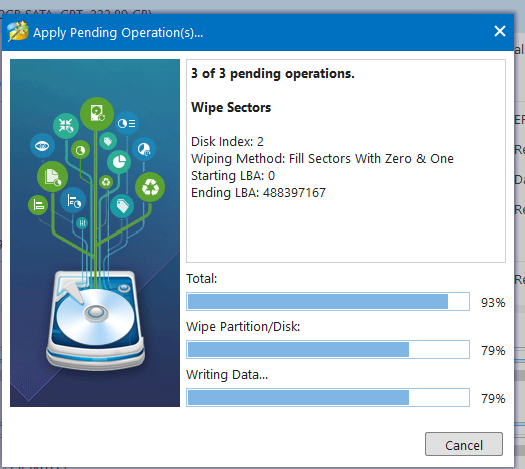The image size is (525, 469).
Task: Click the blue pie list icon
Action: (x=127, y=123)
